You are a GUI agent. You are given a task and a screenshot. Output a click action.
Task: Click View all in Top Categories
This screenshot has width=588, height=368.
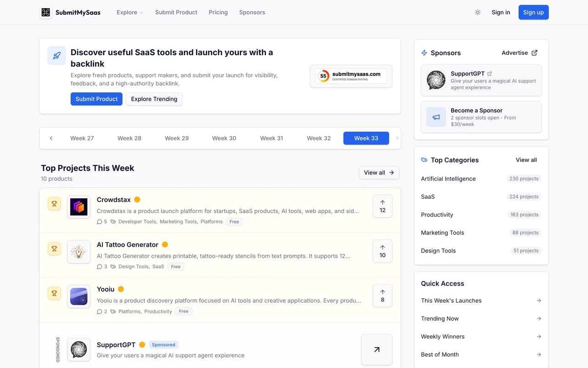[x=526, y=160]
